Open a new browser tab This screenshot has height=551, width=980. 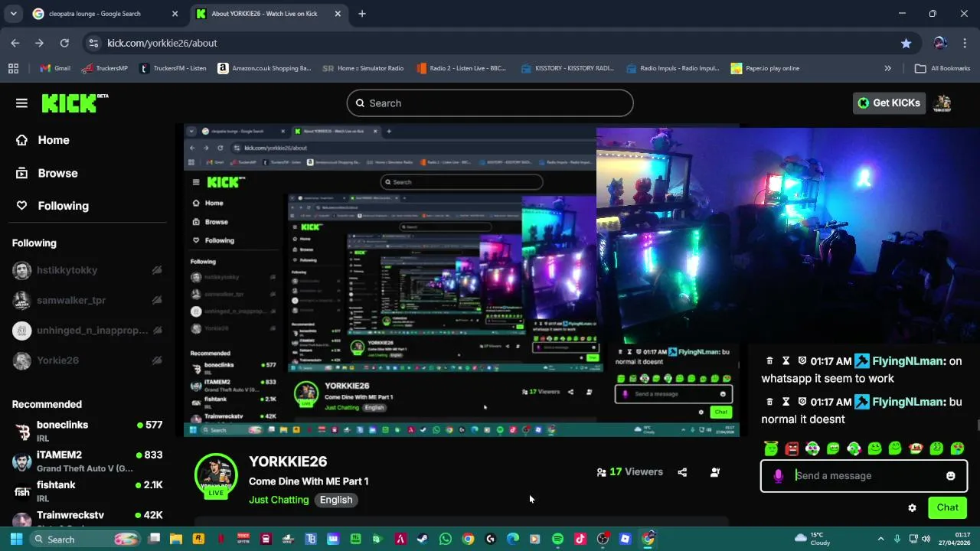362,14
